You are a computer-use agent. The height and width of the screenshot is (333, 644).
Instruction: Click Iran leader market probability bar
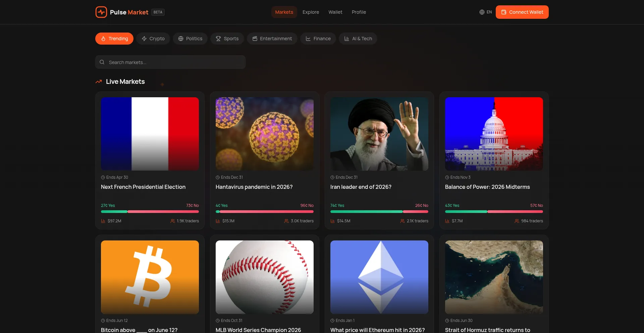[379, 212]
